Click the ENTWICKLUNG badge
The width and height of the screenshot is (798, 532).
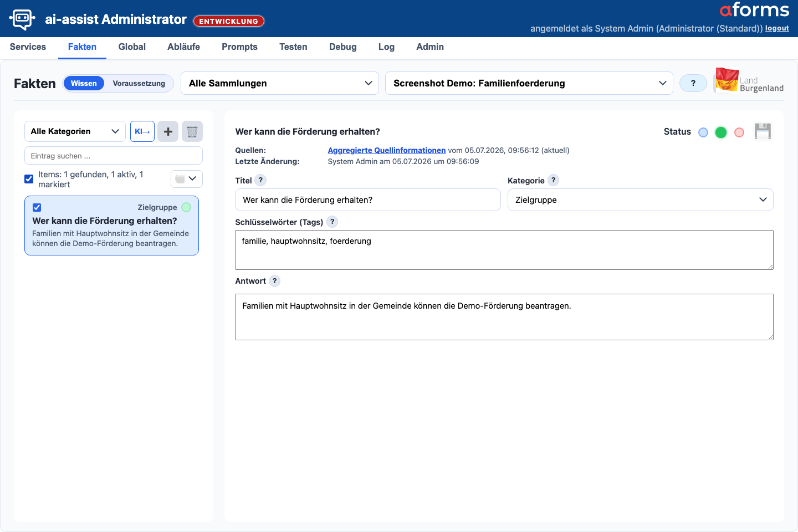pos(229,21)
